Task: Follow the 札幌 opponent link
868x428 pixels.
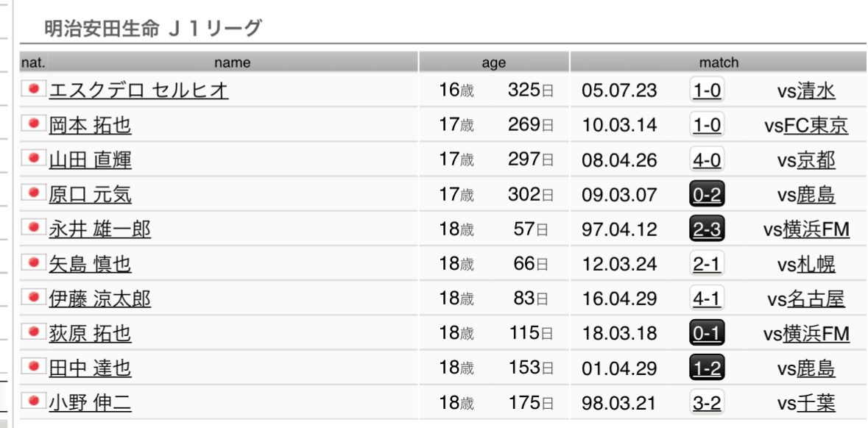Action: click(x=816, y=265)
